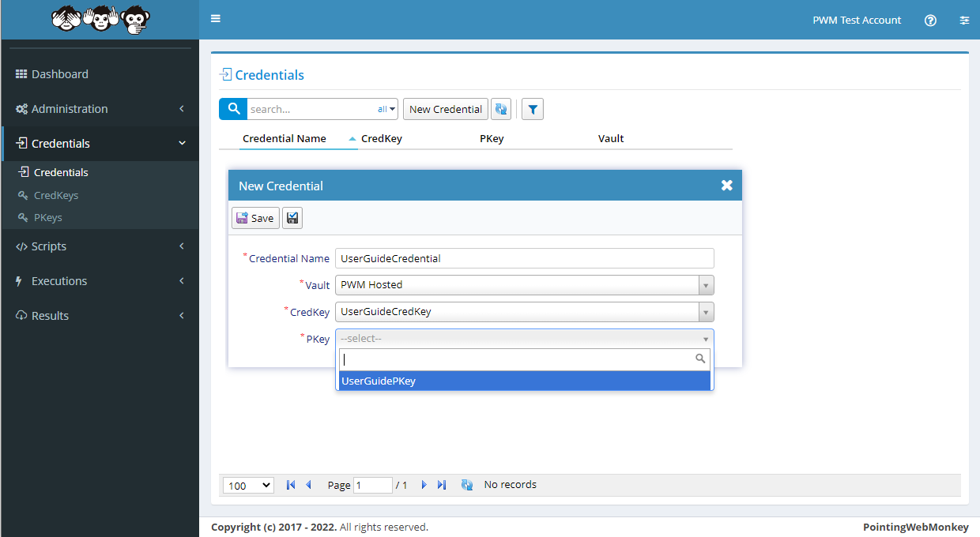Click the refresh icon beside New Credential
The image size is (980, 537).
(x=501, y=109)
